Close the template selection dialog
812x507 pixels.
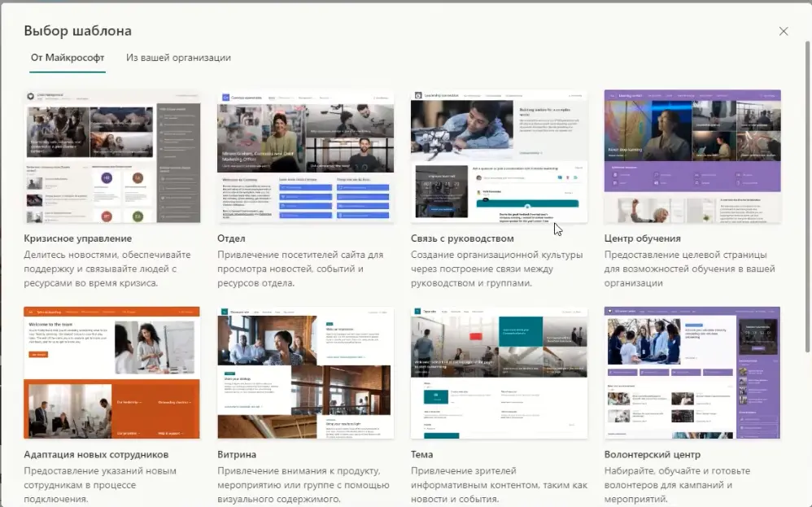pyautogui.click(x=784, y=31)
